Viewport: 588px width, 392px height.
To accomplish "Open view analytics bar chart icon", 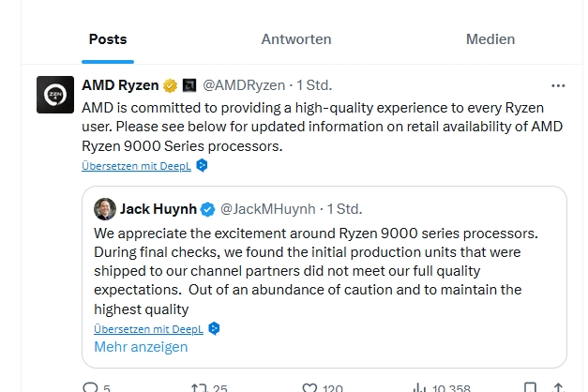I will [x=420, y=387].
